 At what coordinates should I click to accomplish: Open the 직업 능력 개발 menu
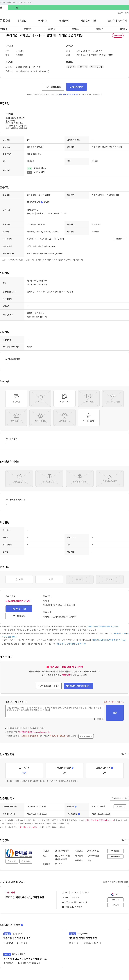point(88,21)
